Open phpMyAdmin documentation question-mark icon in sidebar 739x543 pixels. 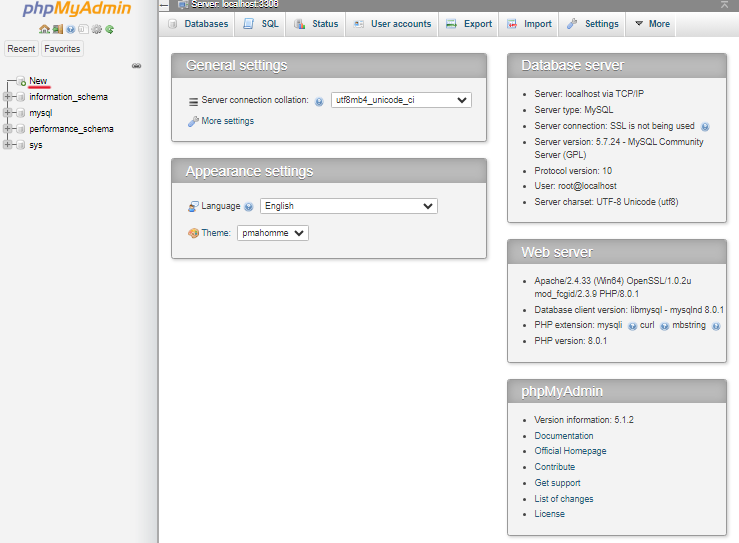point(70,29)
